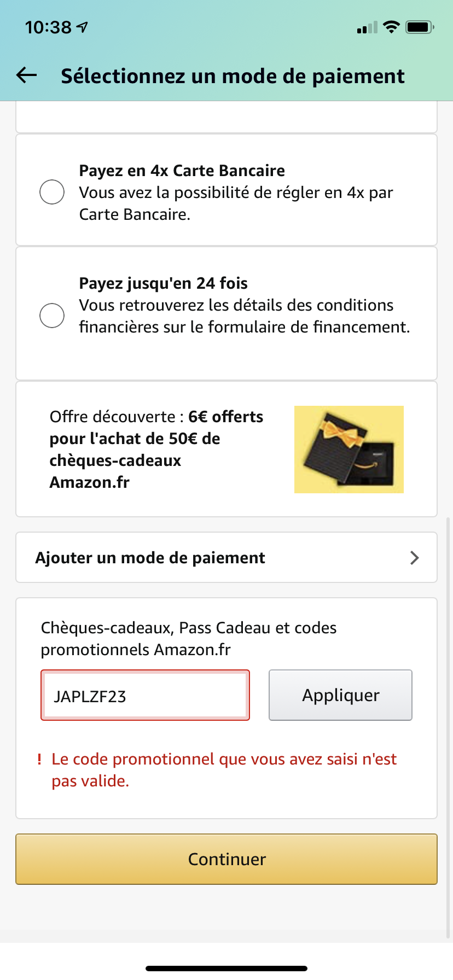Select the Payez en 4x Carte Bancaire radio
The height and width of the screenshot is (980, 453).
52,192
